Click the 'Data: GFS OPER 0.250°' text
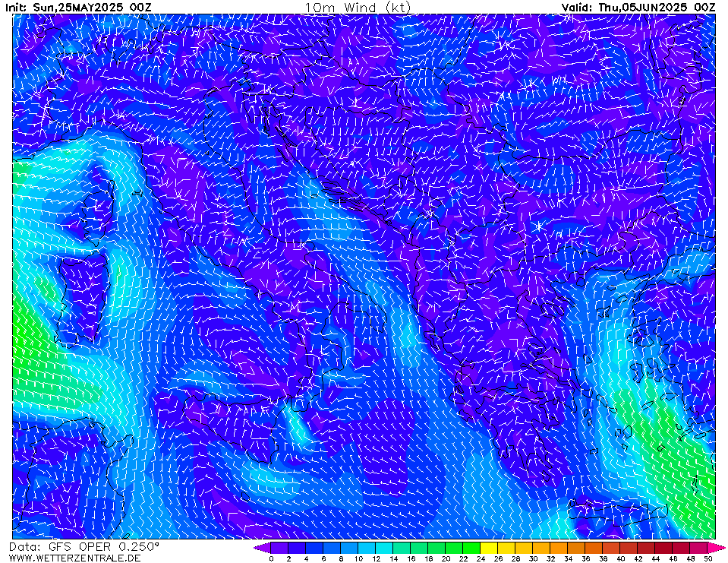Image resolution: width=728 pixels, height=563 pixels. tap(84, 547)
